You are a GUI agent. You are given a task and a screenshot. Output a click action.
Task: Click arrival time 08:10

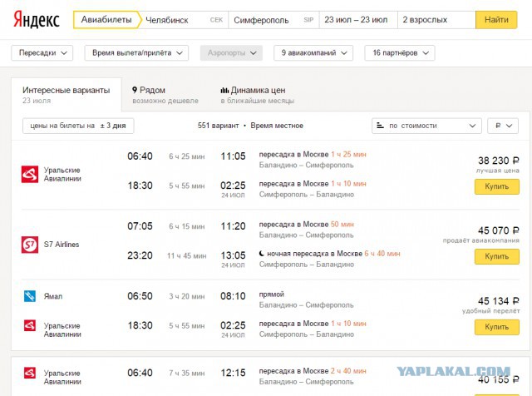tap(233, 296)
